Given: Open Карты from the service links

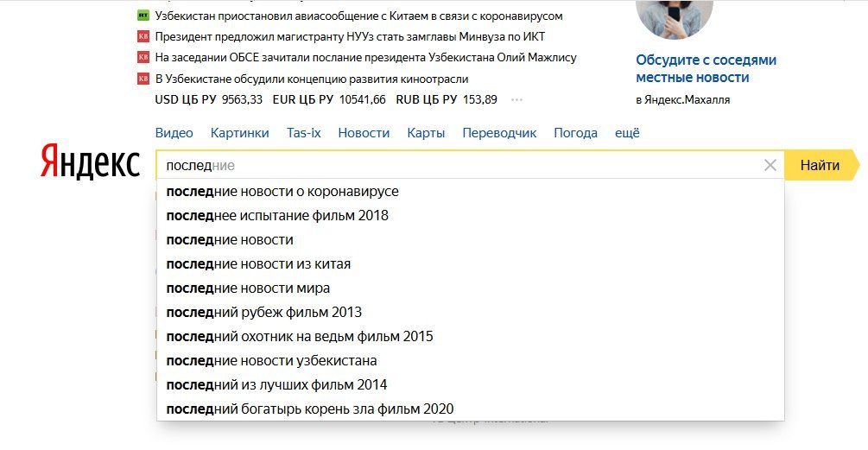Looking at the screenshot, I should tap(426, 133).
